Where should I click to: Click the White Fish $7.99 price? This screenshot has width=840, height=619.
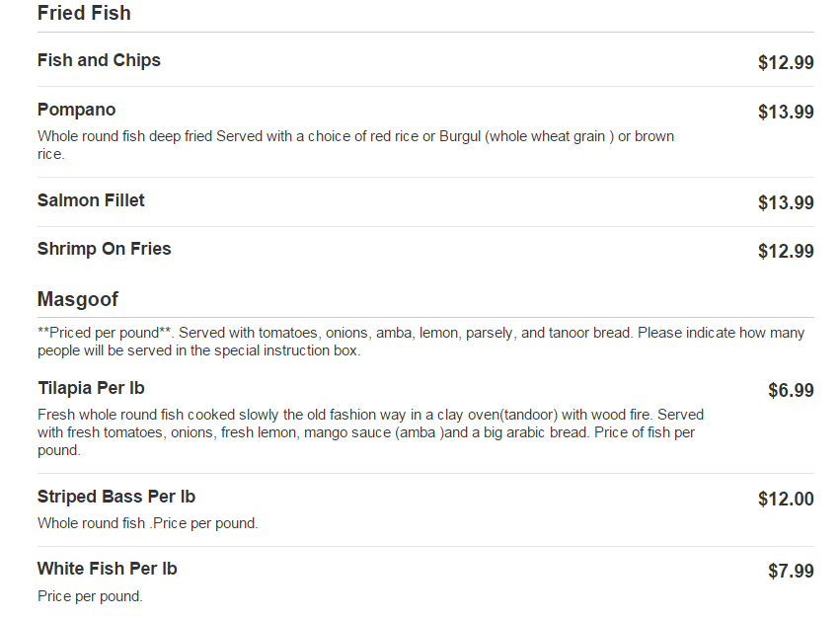pyautogui.click(x=791, y=572)
